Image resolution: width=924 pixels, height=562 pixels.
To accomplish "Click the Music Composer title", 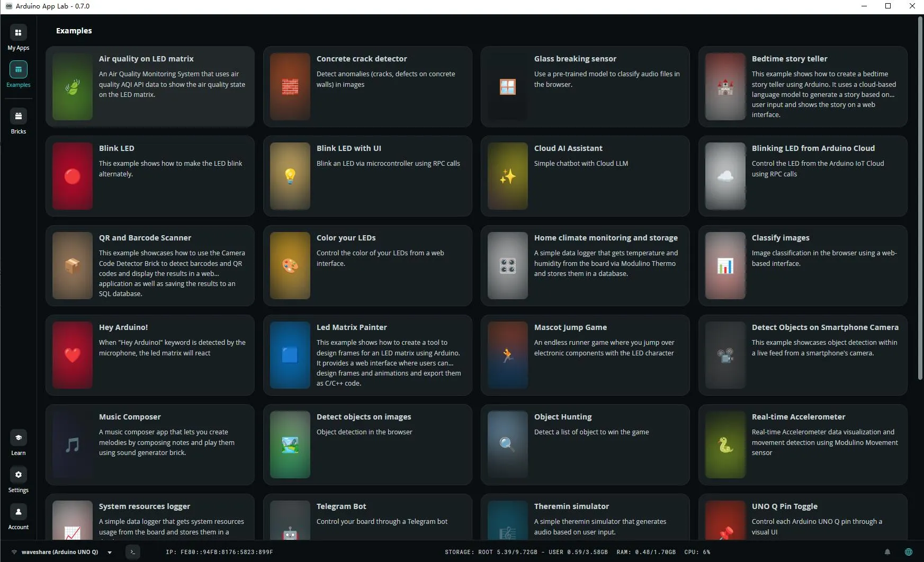I will tap(130, 417).
